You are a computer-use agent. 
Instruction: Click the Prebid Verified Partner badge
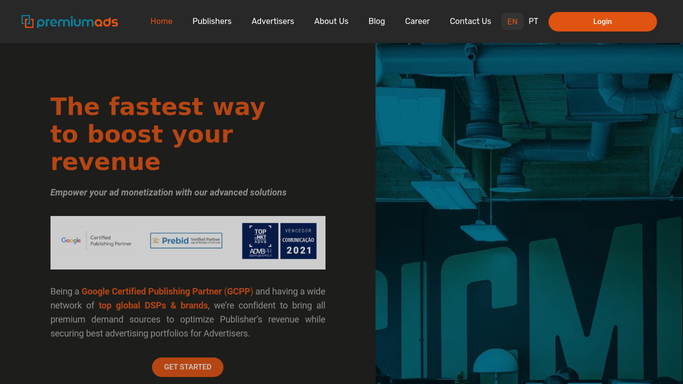pos(186,240)
